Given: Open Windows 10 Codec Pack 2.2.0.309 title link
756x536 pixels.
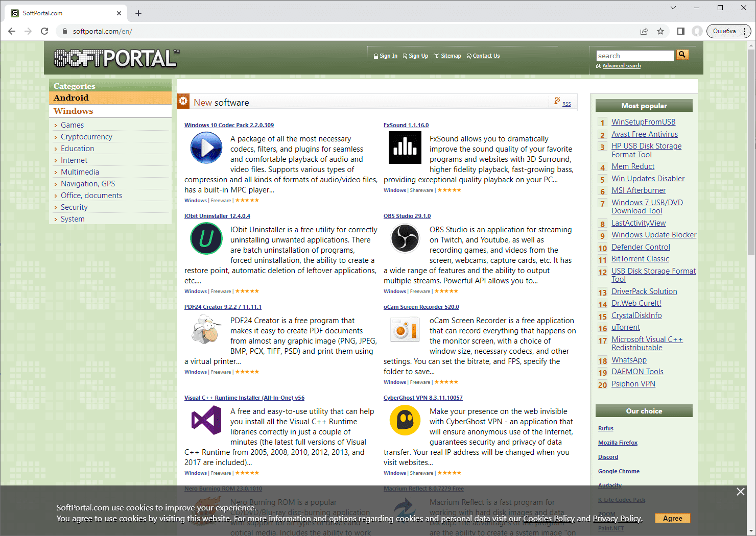Looking at the screenshot, I should tap(229, 125).
